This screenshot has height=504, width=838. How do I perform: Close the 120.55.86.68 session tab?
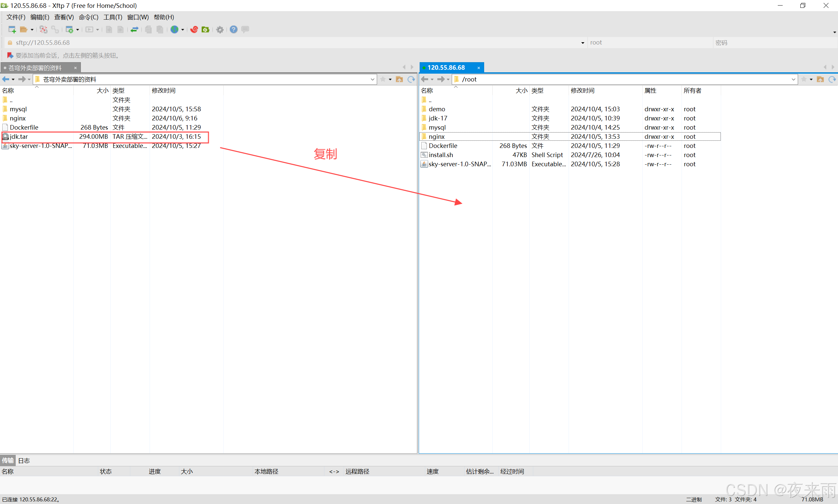(479, 68)
